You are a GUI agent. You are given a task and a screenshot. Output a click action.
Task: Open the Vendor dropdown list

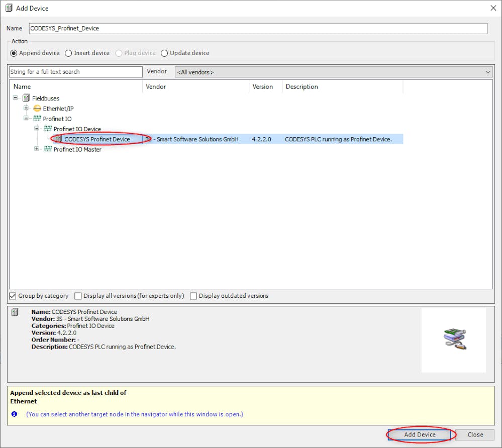334,72
